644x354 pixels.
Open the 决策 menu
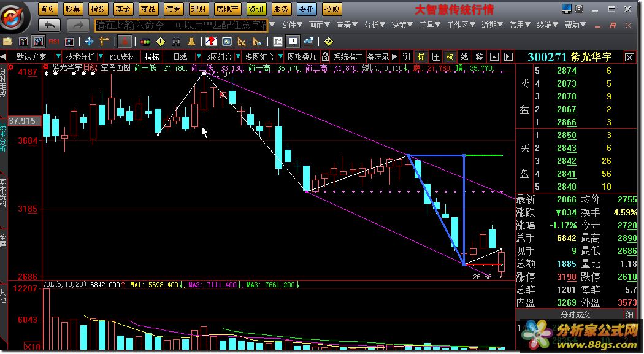402,25
